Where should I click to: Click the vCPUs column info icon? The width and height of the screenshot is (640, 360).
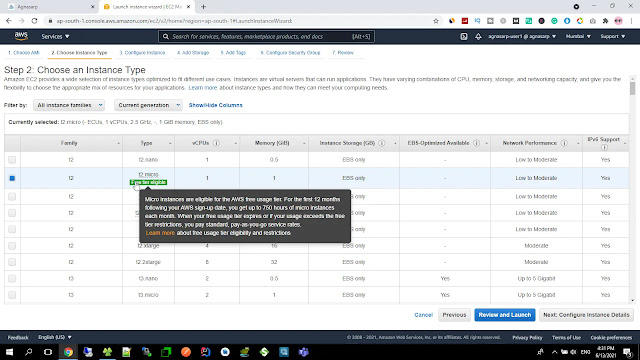pos(216,143)
